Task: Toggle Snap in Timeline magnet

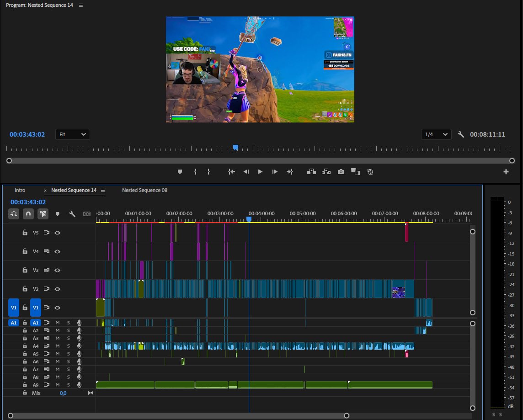Action: 28,214
